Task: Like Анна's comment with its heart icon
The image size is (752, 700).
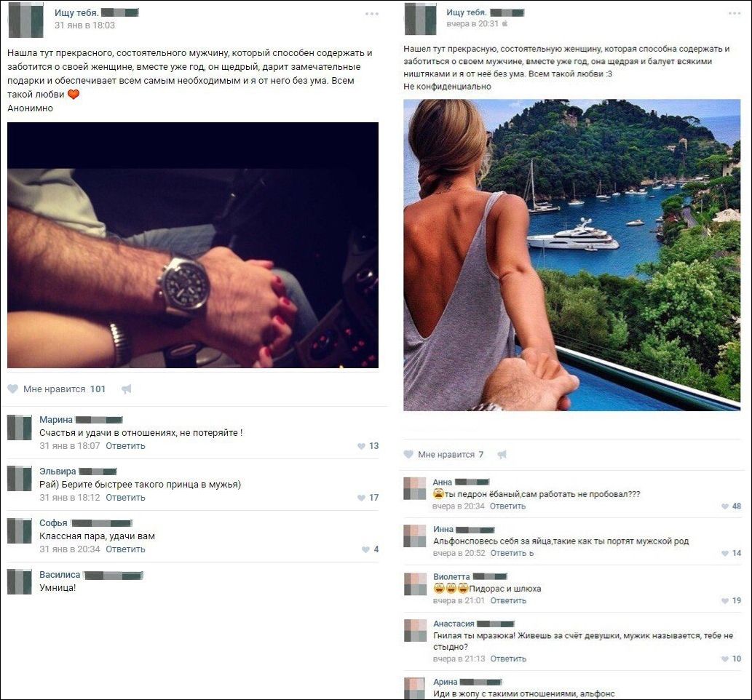Action: pos(725,506)
